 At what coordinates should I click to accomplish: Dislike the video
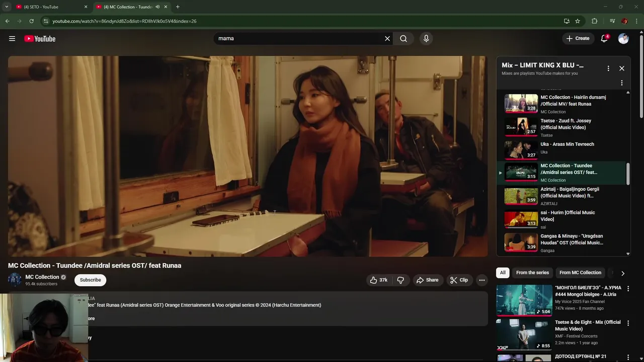coord(400,280)
